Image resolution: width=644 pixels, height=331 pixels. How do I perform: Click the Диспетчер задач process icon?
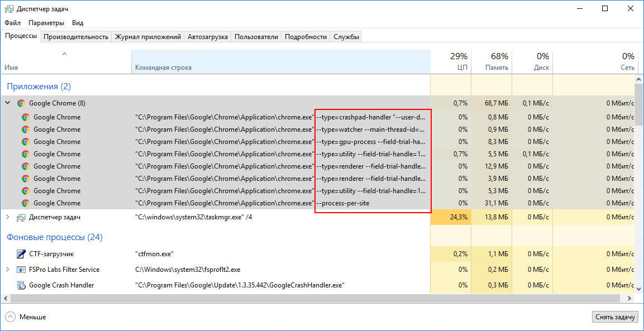click(21, 218)
